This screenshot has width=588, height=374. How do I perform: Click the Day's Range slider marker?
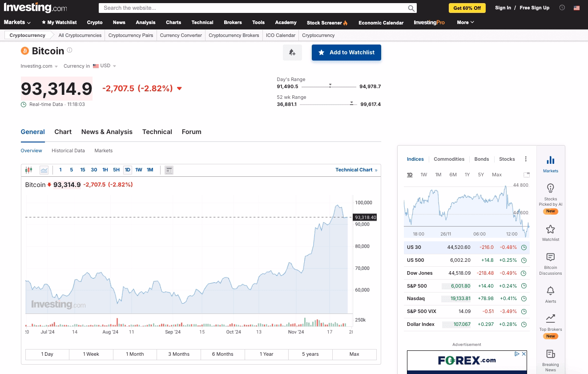tap(330, 85)
